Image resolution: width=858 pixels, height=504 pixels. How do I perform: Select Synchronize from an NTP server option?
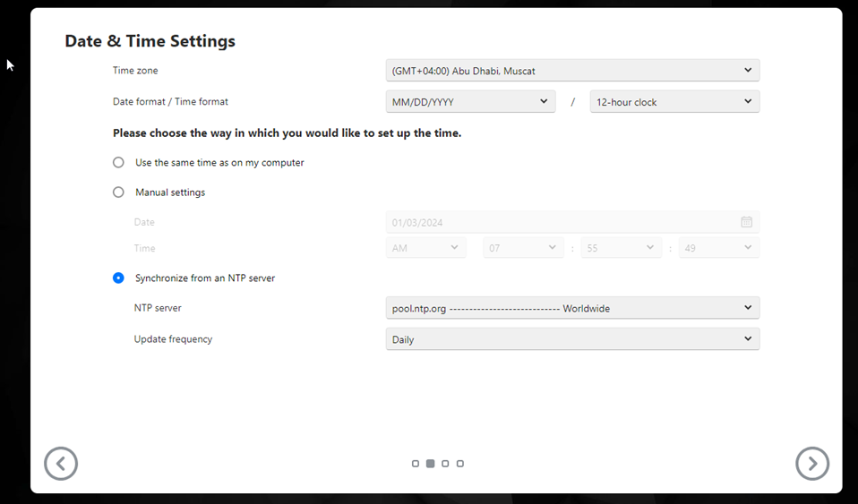tap(118, 278)
